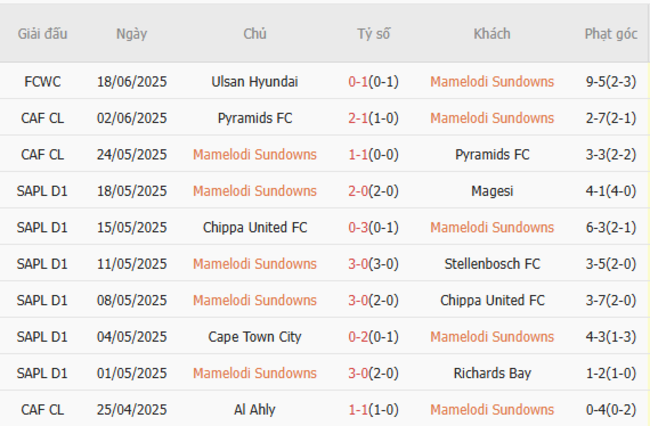
Task: Open the 2-1(1-0) match score
Action: [373, 118]
